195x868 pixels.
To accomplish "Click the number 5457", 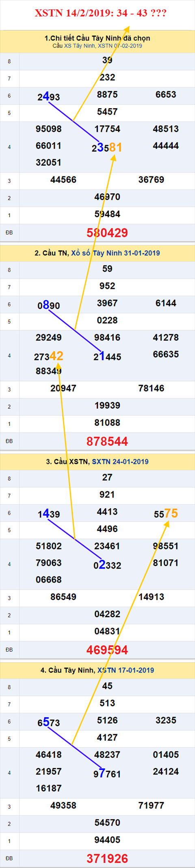I will pyautogui.click(x=107, y=111).
